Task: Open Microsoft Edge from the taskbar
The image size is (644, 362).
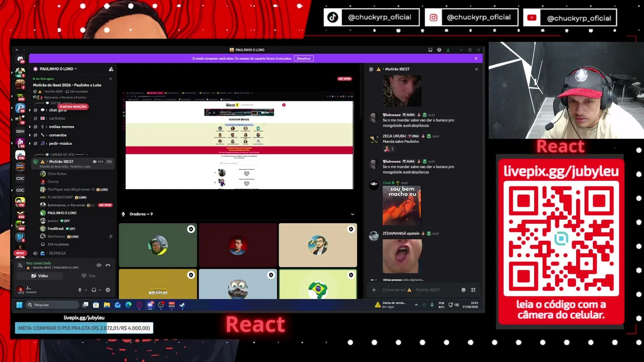Action: click(128, 305)
